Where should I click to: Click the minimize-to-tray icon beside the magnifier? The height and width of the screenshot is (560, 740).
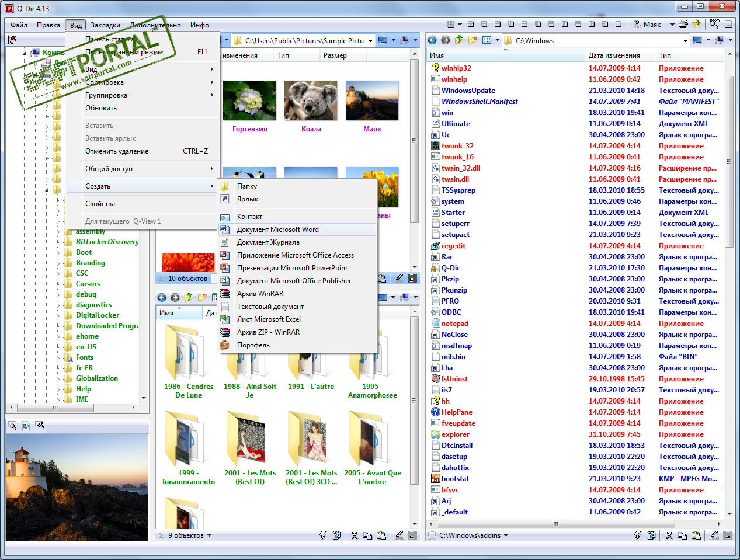click(x=728, y=25)
